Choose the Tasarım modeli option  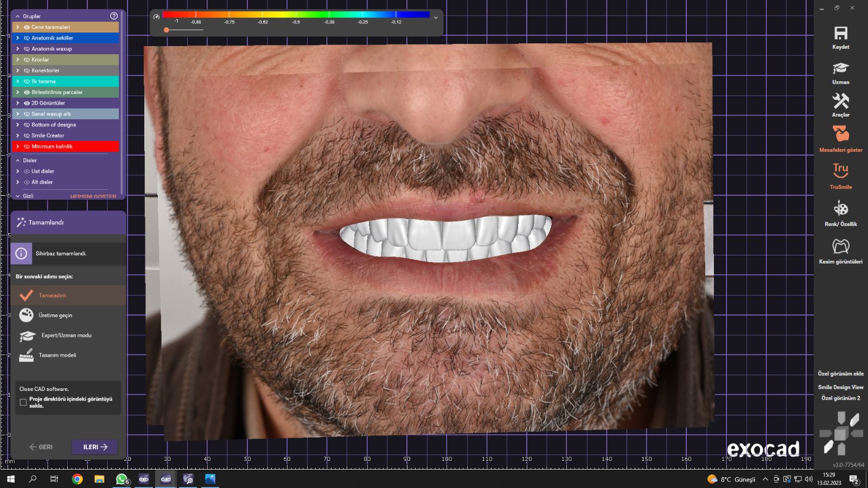[57, 355]
